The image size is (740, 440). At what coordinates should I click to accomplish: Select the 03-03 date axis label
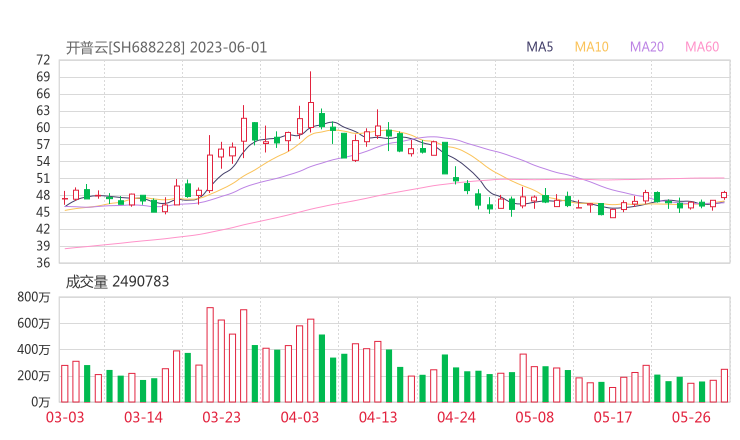pyautogui.click(x=65, y=417)
